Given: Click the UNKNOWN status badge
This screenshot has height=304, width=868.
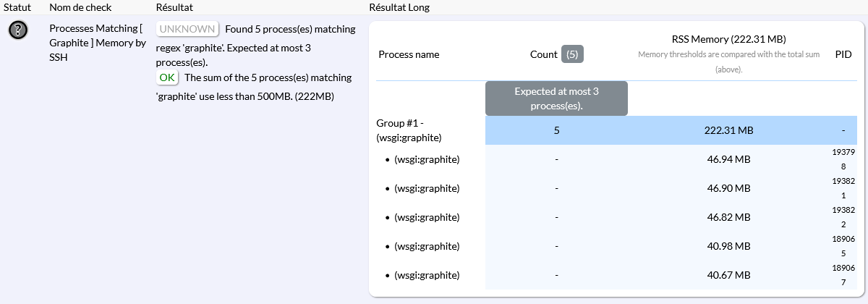Looking at the screenshot, I should (x=187, y=29).
